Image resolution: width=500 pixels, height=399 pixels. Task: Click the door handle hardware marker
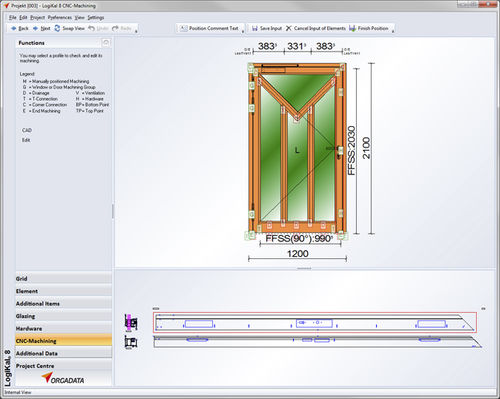click(340, 152)
